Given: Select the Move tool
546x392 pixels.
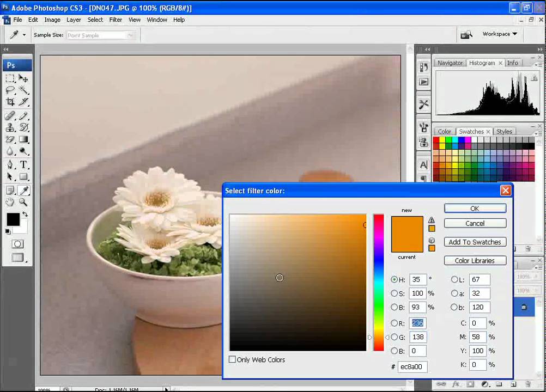Looking at the screenshot, I should 23,78.
